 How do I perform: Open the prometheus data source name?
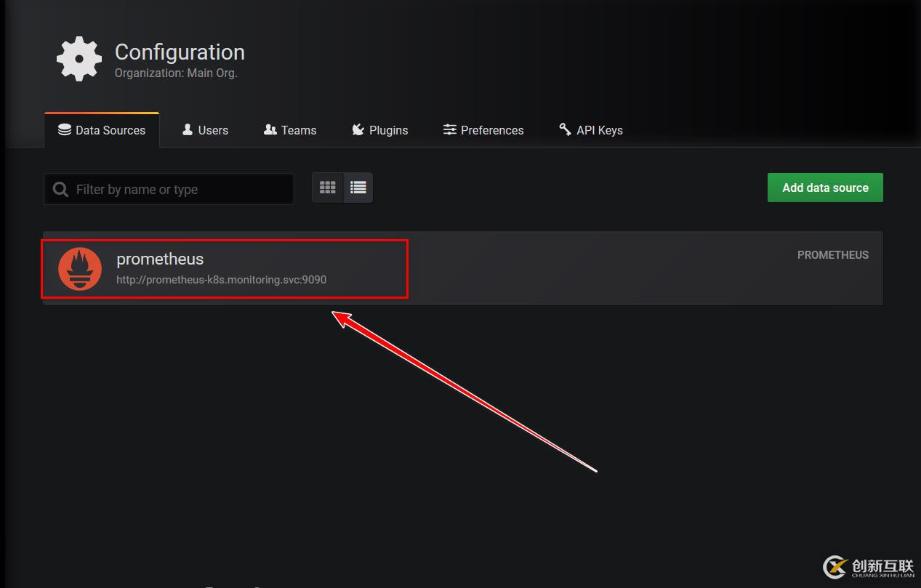tap(160, 259)
